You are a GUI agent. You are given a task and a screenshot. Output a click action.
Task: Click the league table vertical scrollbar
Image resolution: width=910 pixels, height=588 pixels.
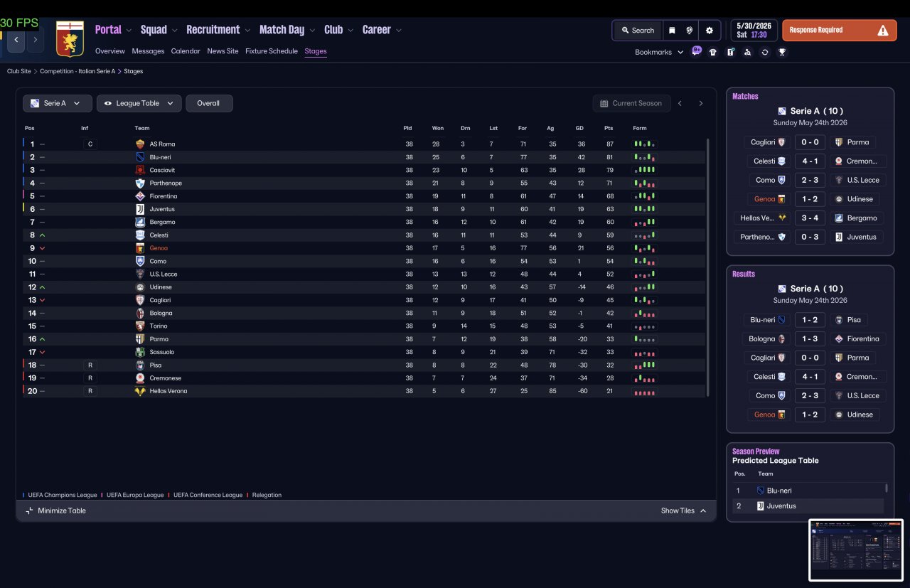point(708,267)
